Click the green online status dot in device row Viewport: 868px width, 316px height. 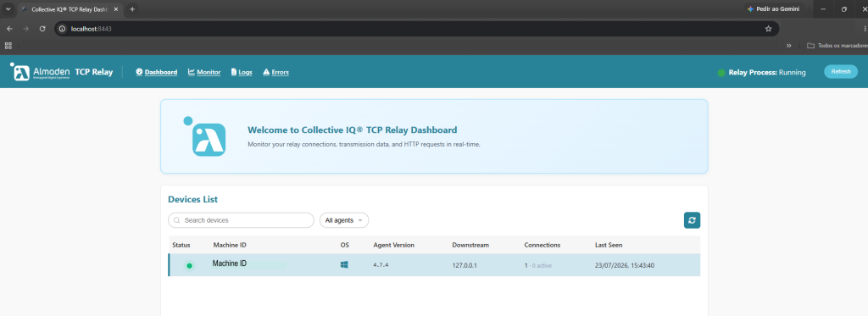click(x=189, y=266)
